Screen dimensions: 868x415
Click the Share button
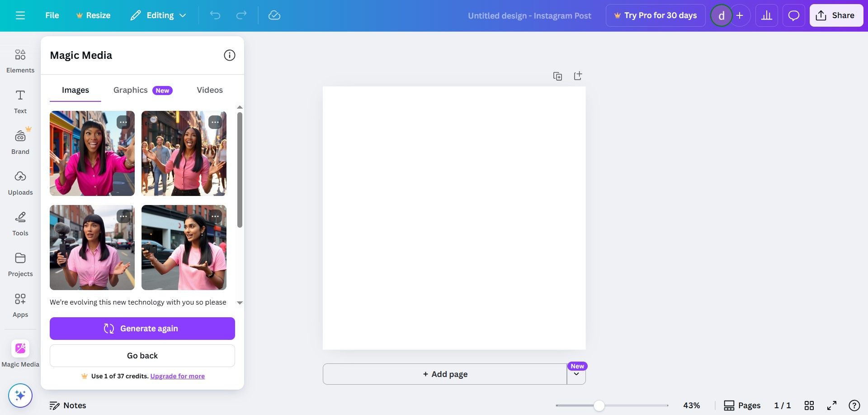pyautogui.click(x=836, y=15)
